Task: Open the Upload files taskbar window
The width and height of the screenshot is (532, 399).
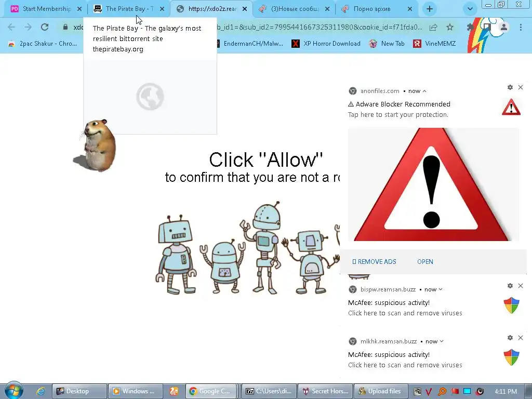Action: tap(381, 391)
